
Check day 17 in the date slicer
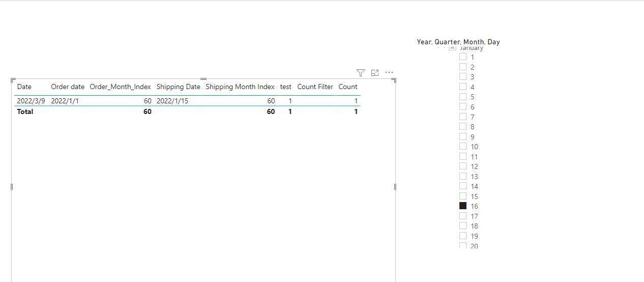[463, 216]
